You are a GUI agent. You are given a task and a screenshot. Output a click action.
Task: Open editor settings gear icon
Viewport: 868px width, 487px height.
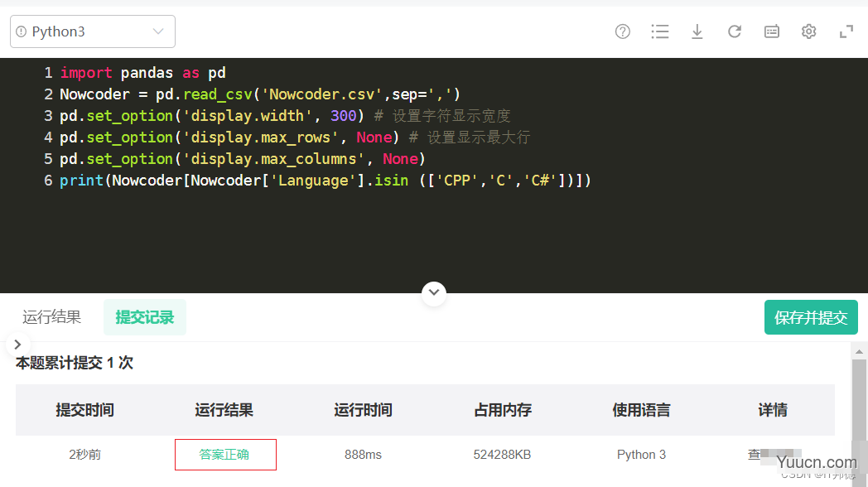click(x=808, y=31)
